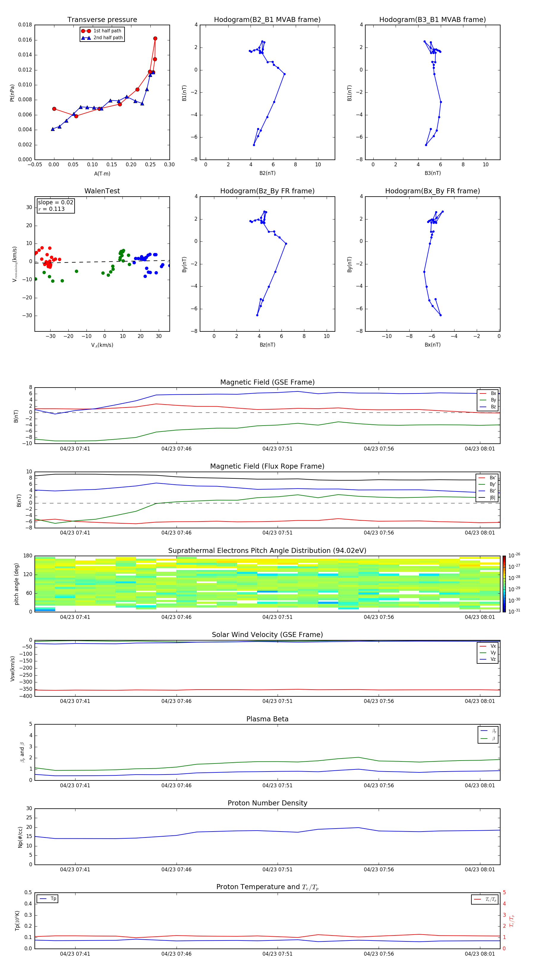535x980 pixels.
Task: Click the 'WalenTest' plot title
Action: [102, 191]
